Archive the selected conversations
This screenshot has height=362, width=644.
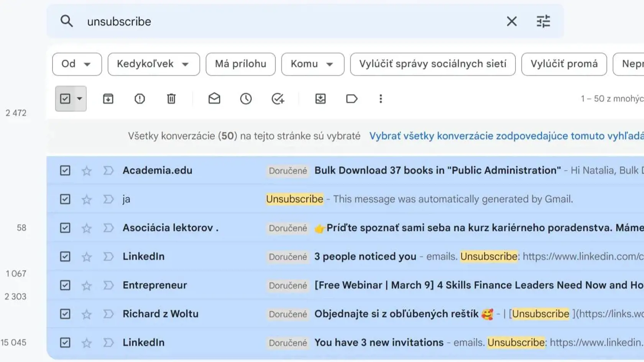(108, 99)
